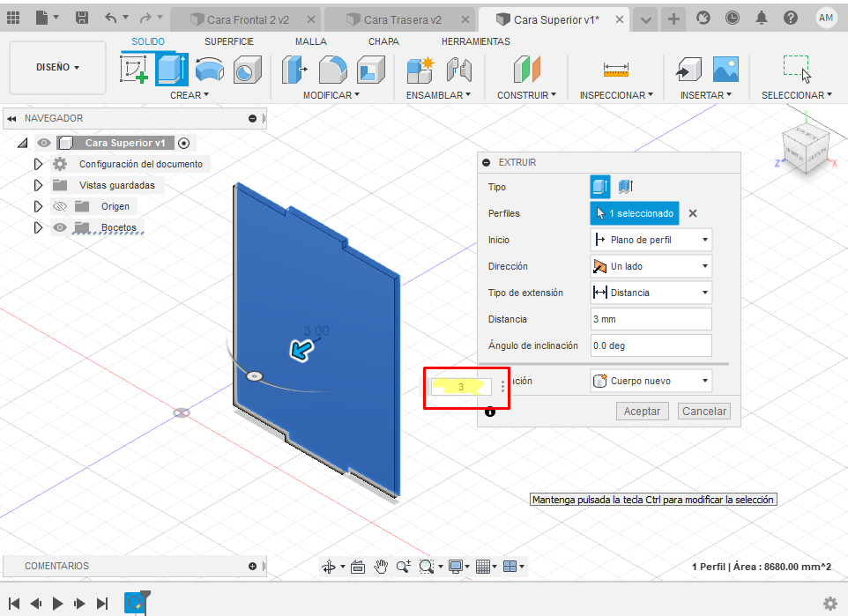Click the ViewCube

click(806, 148)
